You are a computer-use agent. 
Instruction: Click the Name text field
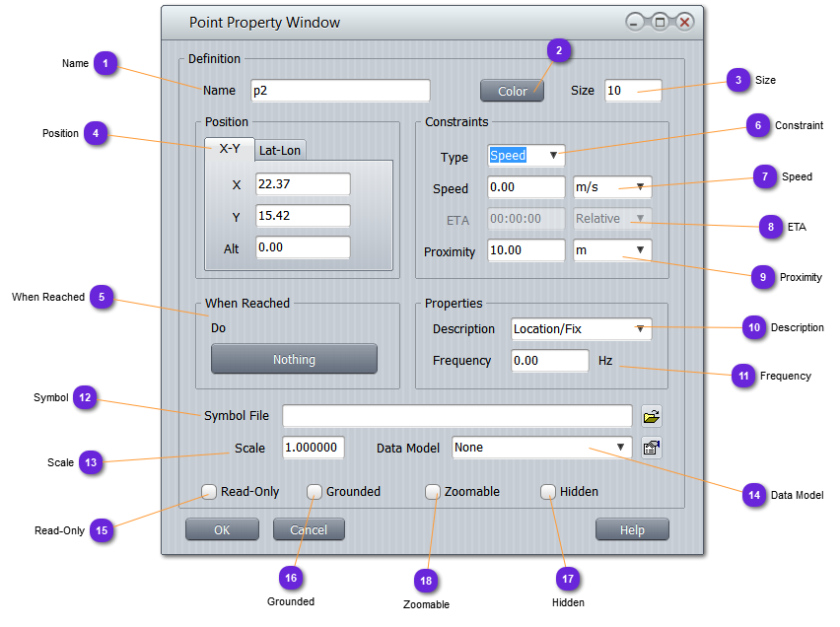pos(340,91)
